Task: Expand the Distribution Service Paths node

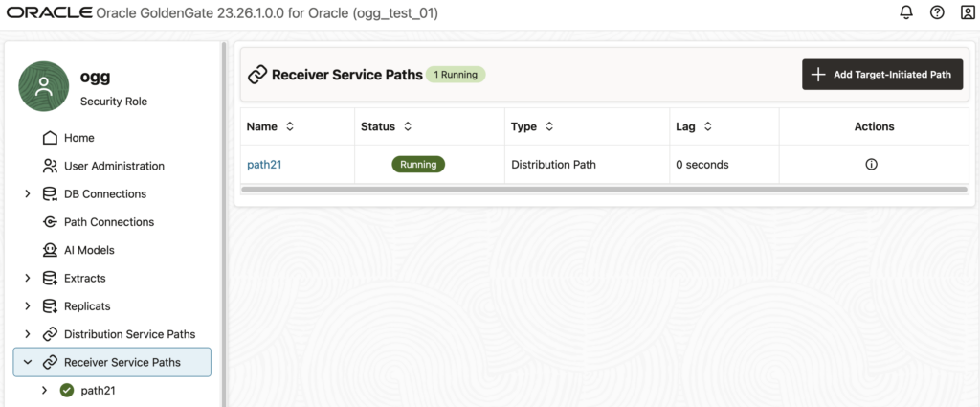Action: tap(28, 334)
